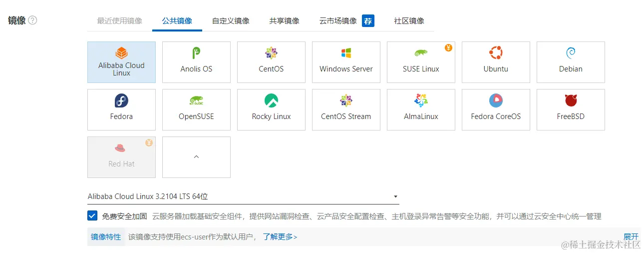Open the Alibaba Cloud Linux version dropdown
The width and height of the screenshot is (644, 253).
click(243, 196)
